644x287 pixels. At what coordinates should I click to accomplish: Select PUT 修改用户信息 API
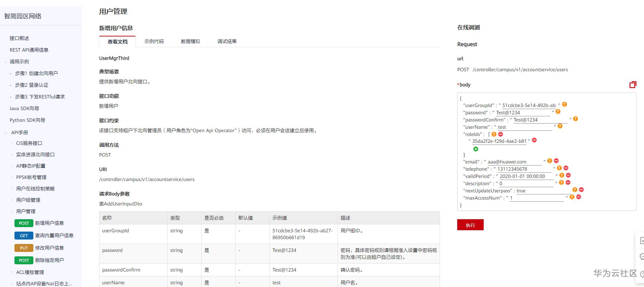pyautogui.click(x=39, y=248)
